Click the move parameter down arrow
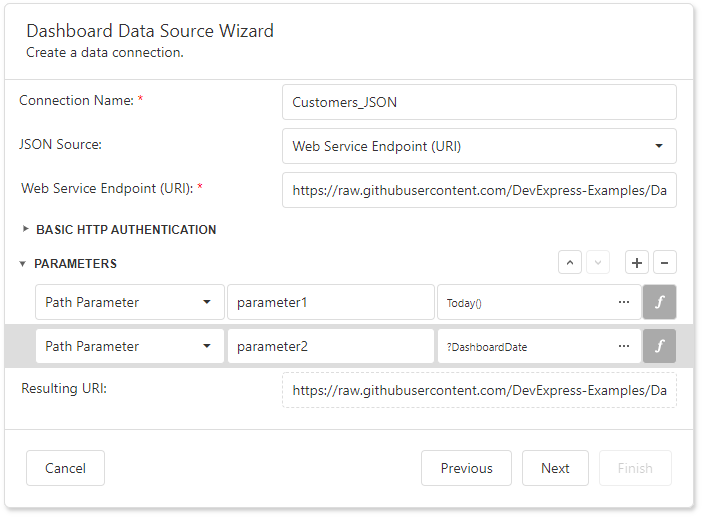This screenshot has width=702, height=517. 597,263
